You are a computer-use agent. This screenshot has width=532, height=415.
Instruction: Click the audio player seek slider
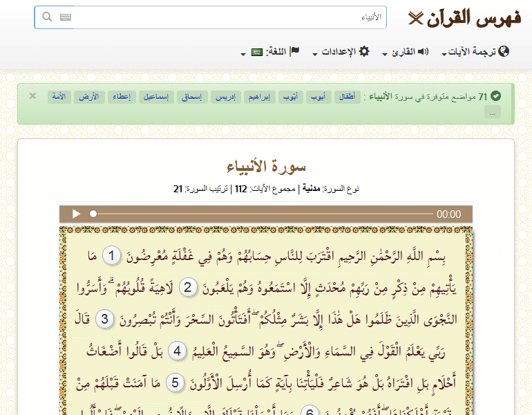coord(263,214)
